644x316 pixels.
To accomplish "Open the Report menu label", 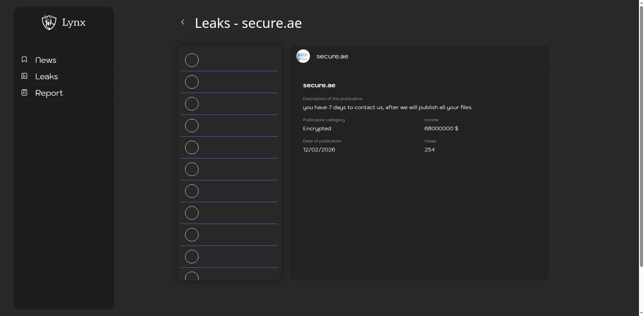I will point(49,93).
